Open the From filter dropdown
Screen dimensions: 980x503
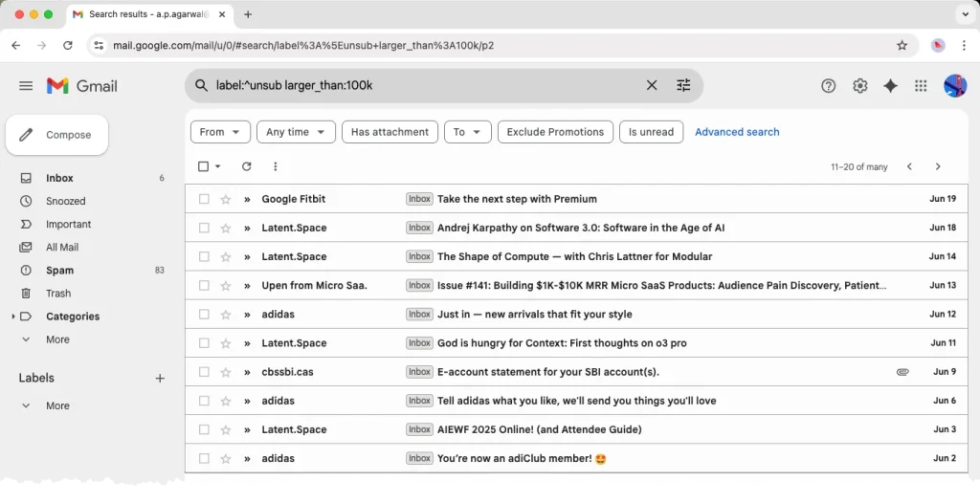220,132
